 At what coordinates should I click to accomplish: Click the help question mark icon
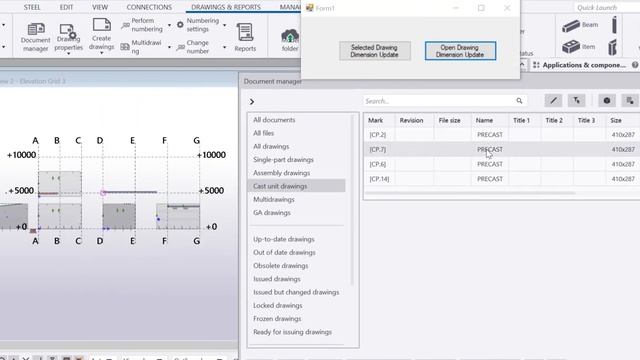click(635, 65)
